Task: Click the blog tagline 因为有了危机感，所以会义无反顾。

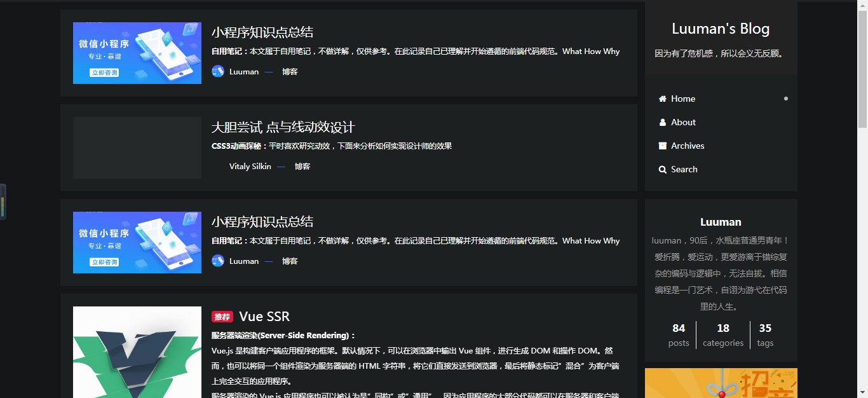Action: point(721,53)
